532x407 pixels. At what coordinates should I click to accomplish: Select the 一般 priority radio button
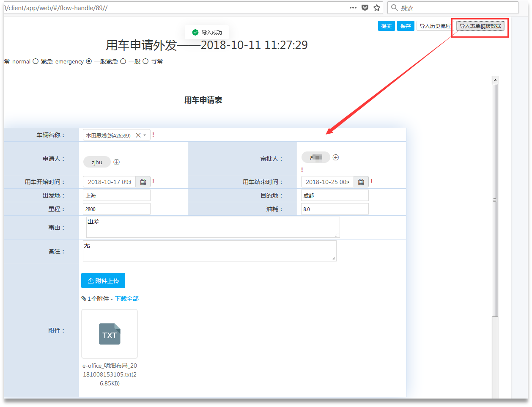[123, 61]
